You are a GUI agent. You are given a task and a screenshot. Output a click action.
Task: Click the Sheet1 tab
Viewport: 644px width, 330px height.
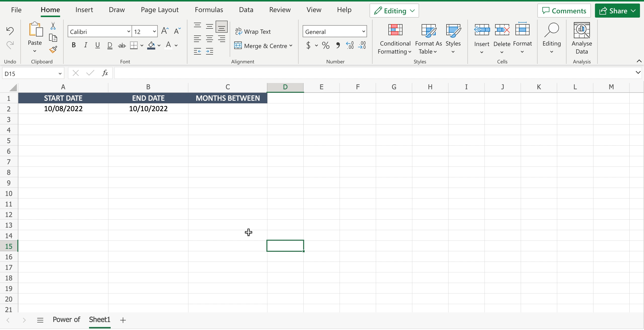point(99,319)
